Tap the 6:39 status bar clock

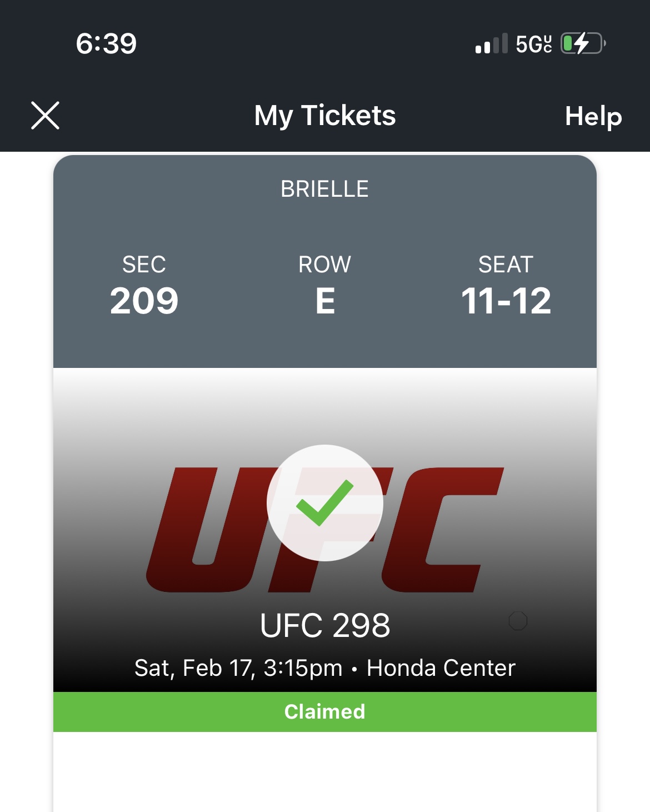(106, 43)
